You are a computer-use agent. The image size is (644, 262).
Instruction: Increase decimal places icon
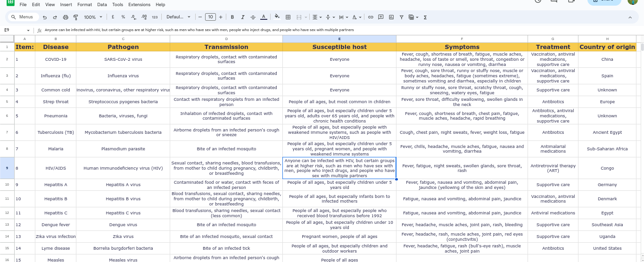click(x=144, y=17)
